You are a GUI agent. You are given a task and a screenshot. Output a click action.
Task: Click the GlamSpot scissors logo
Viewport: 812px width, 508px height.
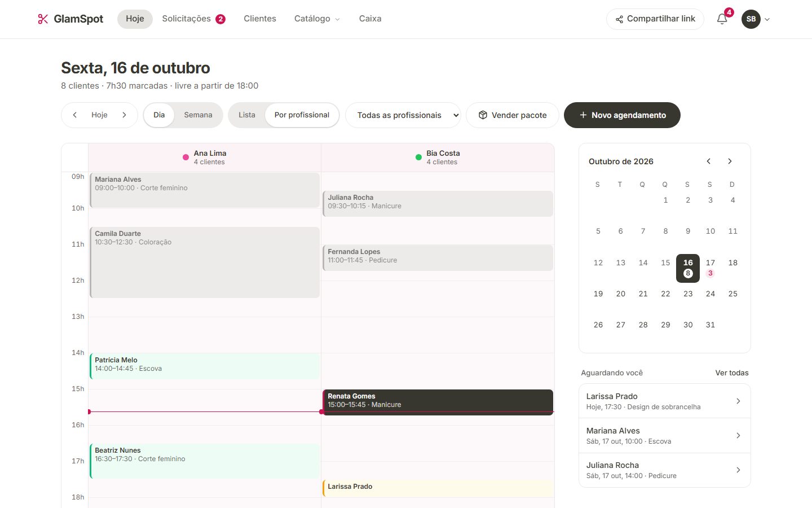(x=43, y=19)
